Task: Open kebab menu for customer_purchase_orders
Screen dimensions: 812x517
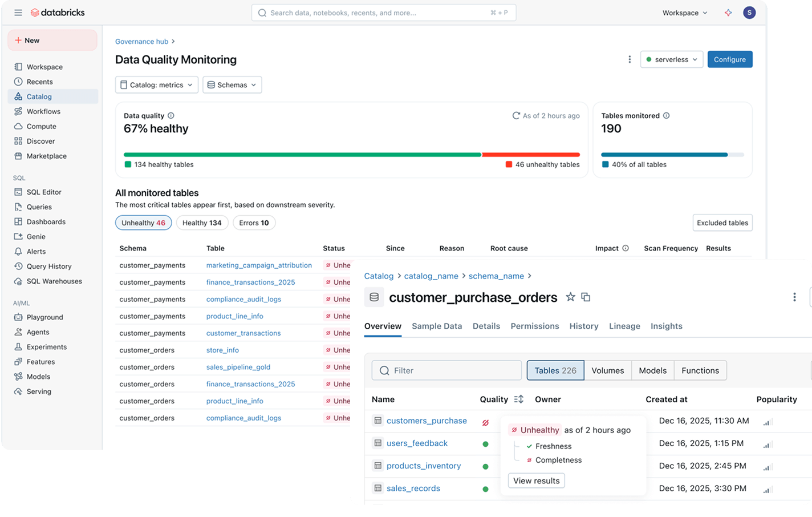Action: click(x=794, y=297)
